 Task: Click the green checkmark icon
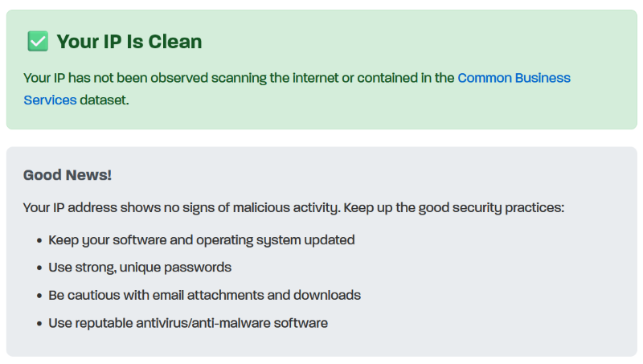(x=37, y=41)
